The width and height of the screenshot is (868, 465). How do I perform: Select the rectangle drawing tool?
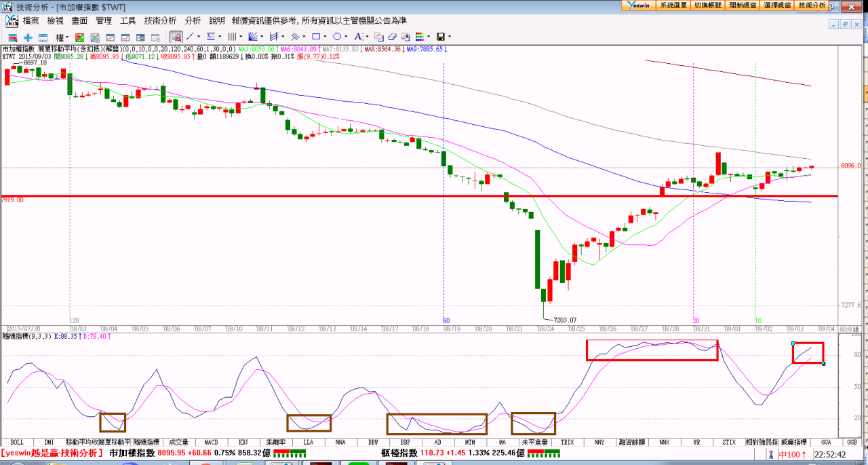pyautogui.click(x=315, y=37)
